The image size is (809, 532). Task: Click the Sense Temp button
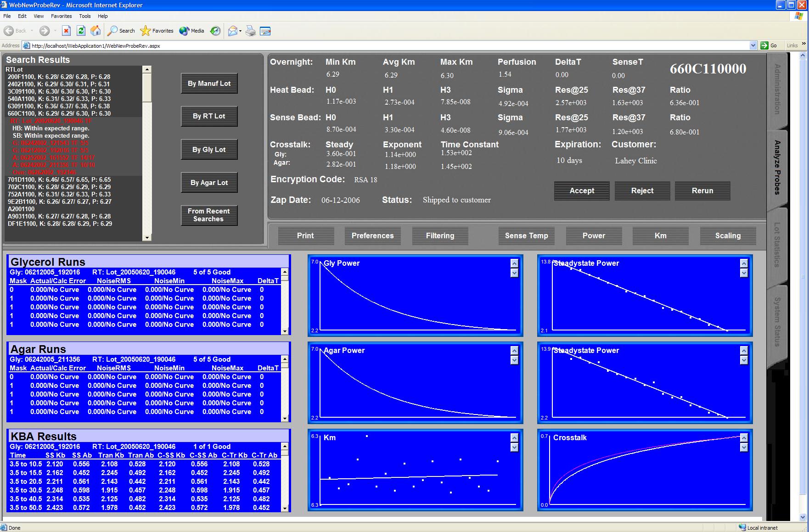click(x=526, y=235)
